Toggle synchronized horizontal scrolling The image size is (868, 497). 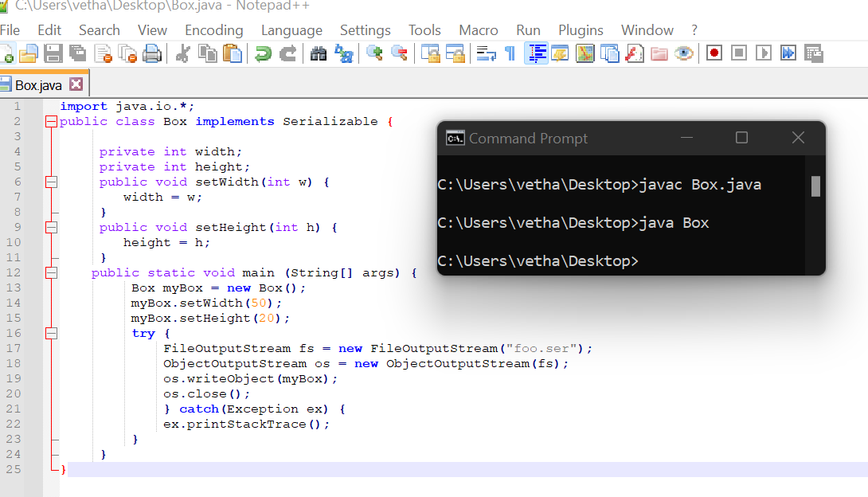point(455,53)
